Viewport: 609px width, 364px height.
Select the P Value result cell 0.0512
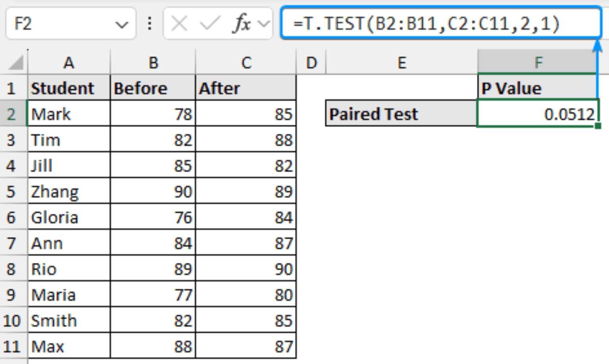pos(538,114)
